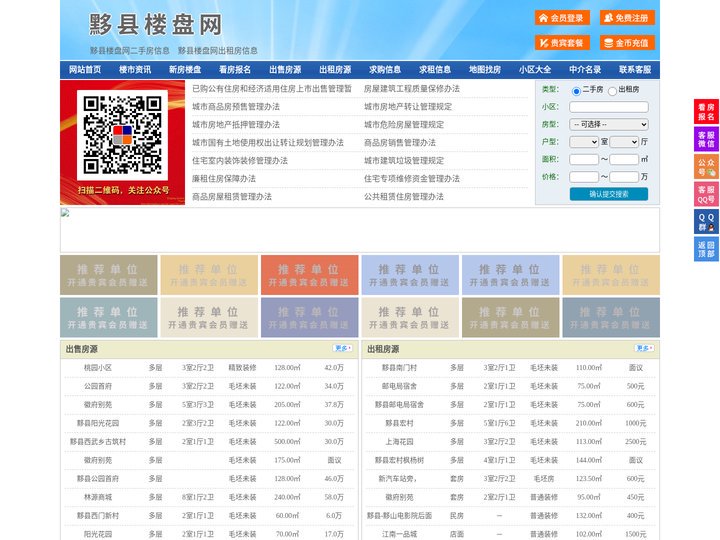Click the broken banner image icon

(65, 213)
